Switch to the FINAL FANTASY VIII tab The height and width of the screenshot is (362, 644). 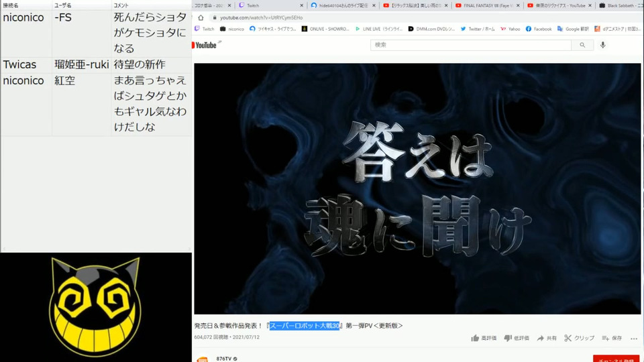[x=487, y=5]
